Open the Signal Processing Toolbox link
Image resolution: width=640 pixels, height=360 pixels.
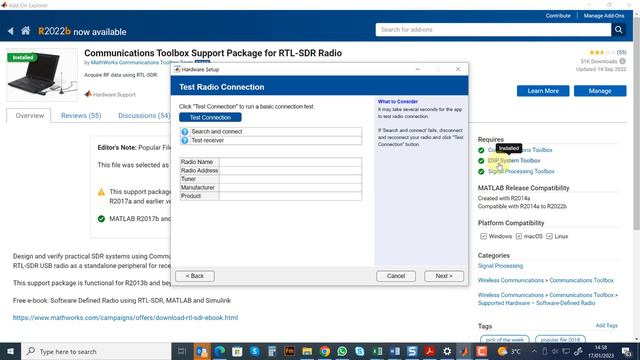coord(521,171)
